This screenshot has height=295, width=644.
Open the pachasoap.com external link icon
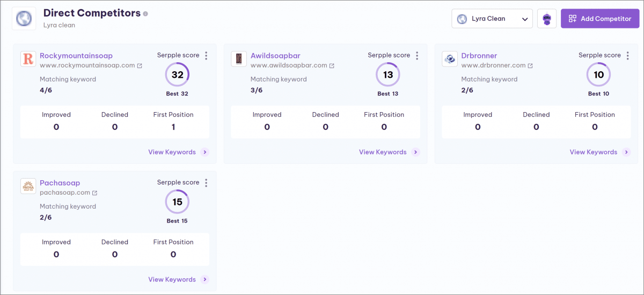tap(95, 193)
